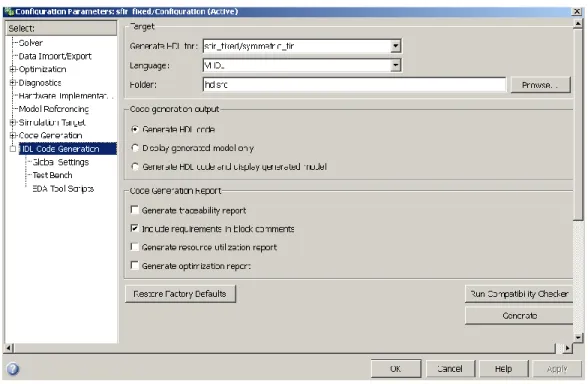Viewport: 588px width, 384px height.
Task: Open Global Settings page
Action: click(61, 162)
